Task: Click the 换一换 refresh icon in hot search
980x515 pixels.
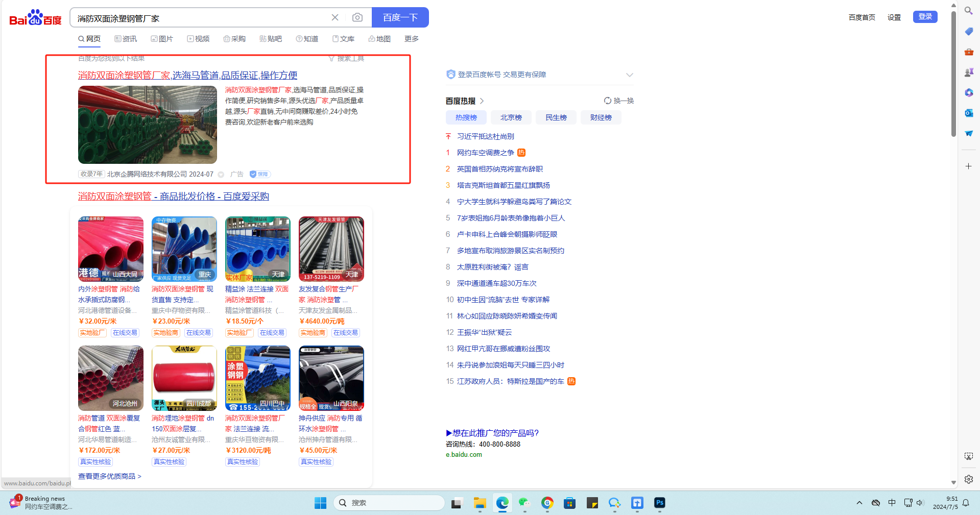Action: (x=608, y=101)
